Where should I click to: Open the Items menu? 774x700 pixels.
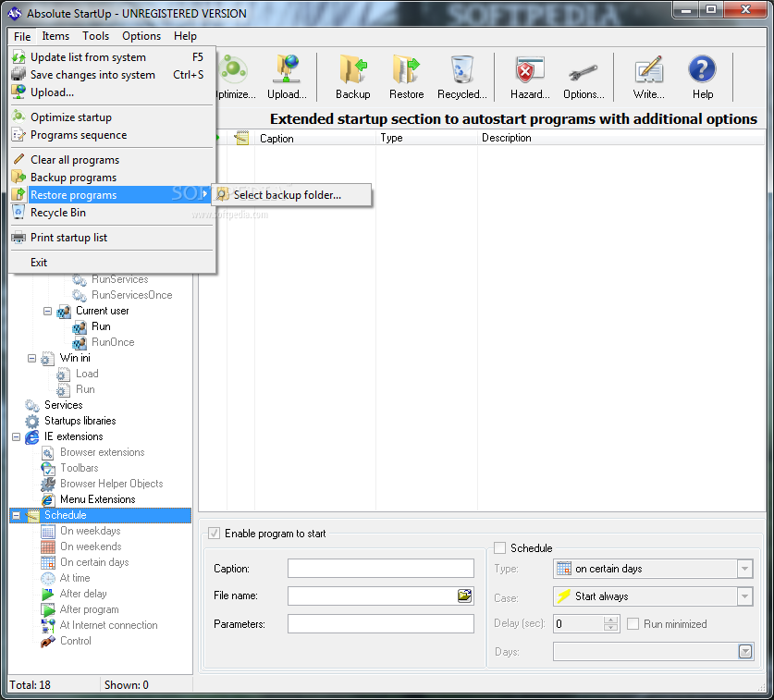point(55,36)
